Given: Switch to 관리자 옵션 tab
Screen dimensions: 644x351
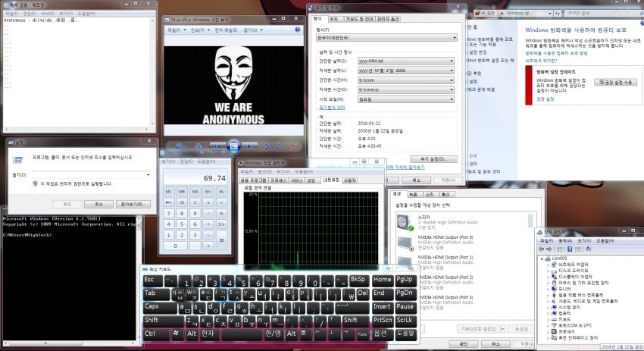Looking at the screenshot, I should (388, 19).
